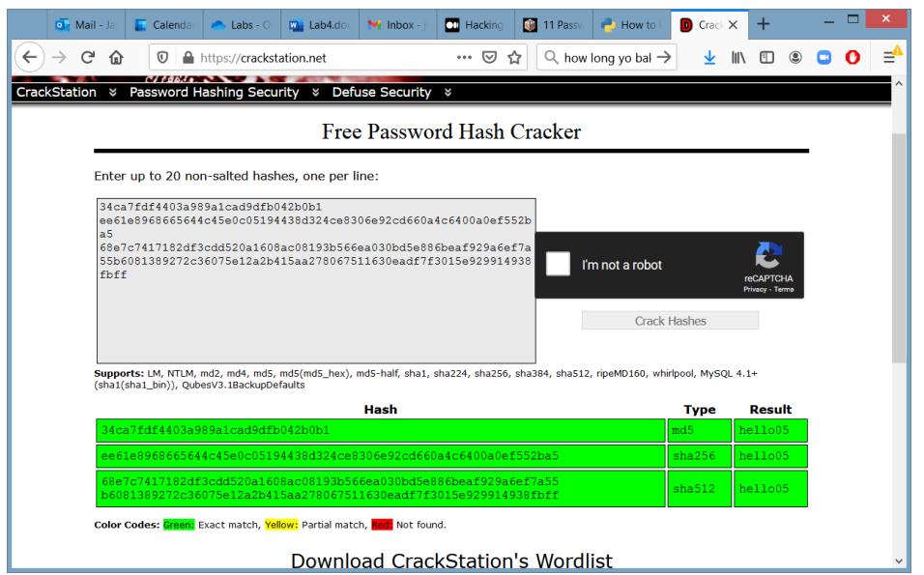Click the Green color code label
This screenshot has width=924, height=575.
coord(179,525)
